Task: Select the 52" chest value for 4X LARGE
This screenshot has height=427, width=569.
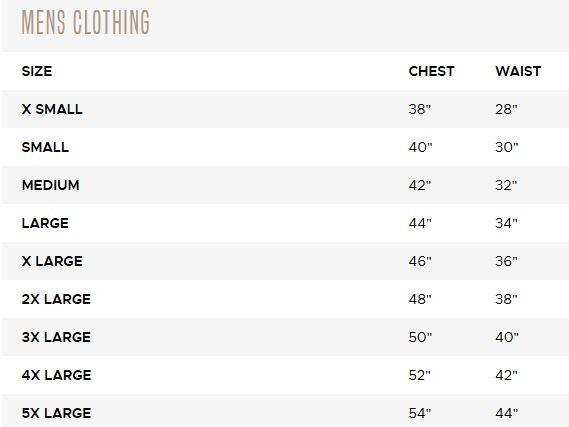Action: coord(420,375)
